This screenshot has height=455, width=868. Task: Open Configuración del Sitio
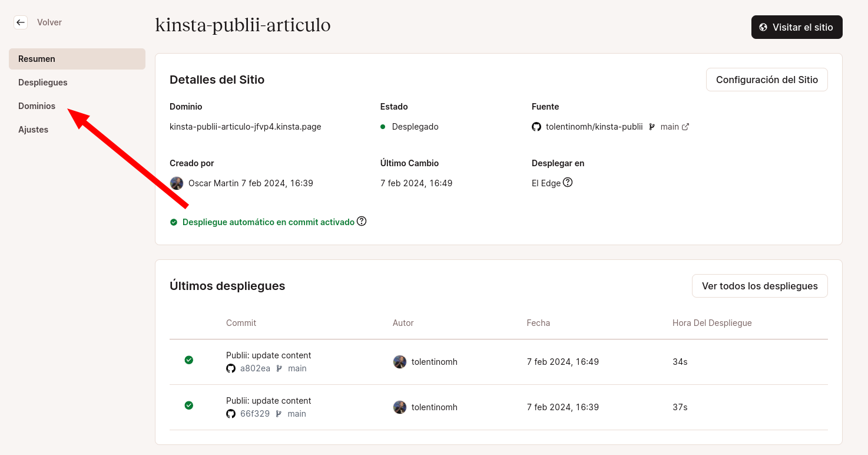(x=767, y=79)
